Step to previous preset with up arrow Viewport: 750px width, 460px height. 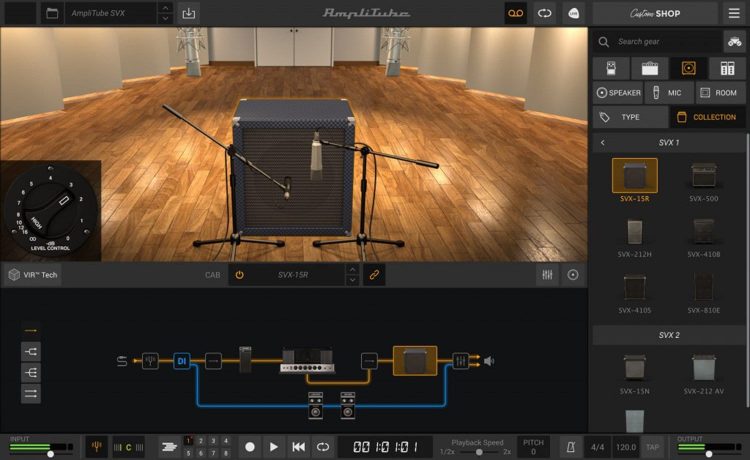point(165,8)
